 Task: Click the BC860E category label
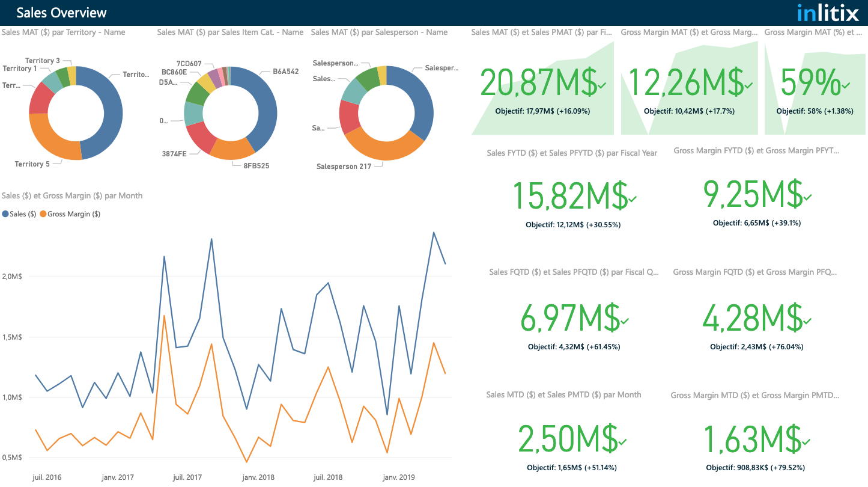tap(174, 72)
